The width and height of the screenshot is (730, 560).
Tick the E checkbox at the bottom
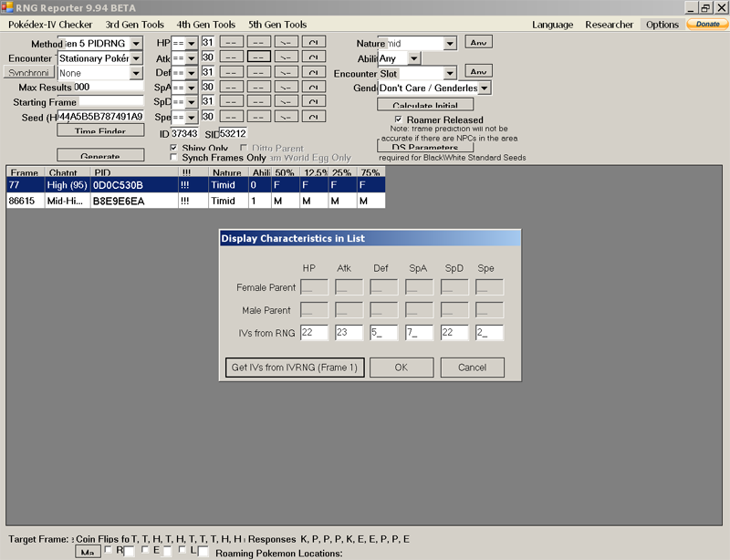(x=145, y=550)
